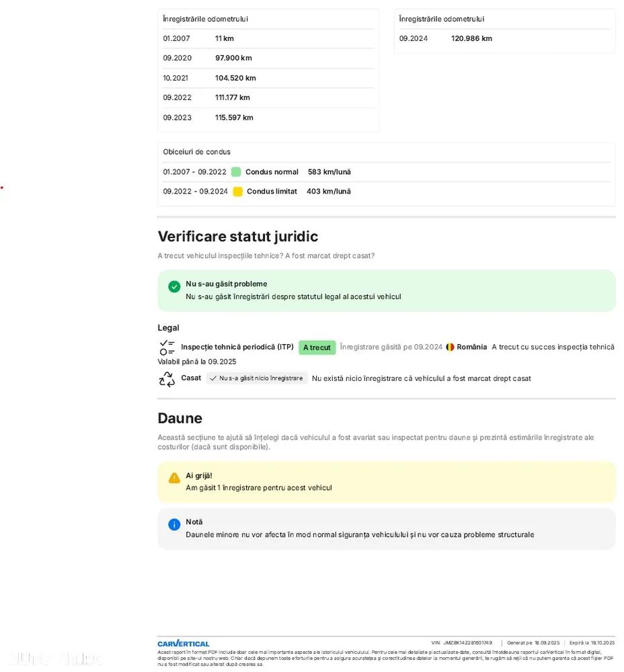Viewport: 624px width, 672px height.
Task: Click the green 'A trecut' badge
Action: (317, 347)
